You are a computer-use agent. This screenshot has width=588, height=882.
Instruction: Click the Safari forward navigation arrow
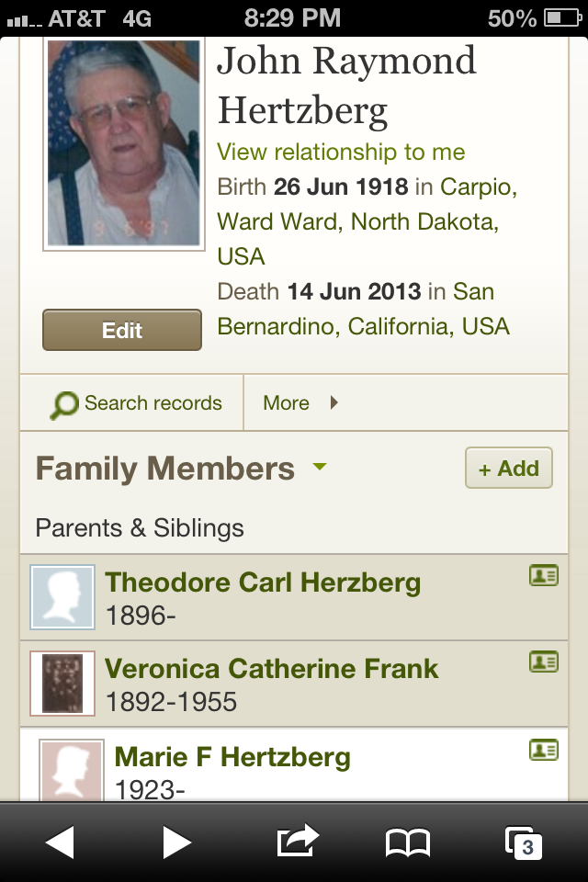(177, 841)
